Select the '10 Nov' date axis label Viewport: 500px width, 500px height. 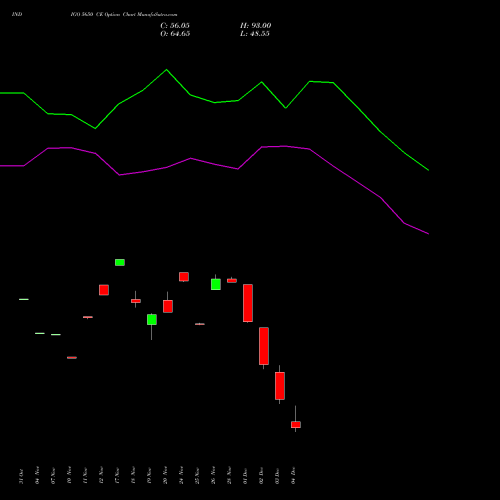69,475
